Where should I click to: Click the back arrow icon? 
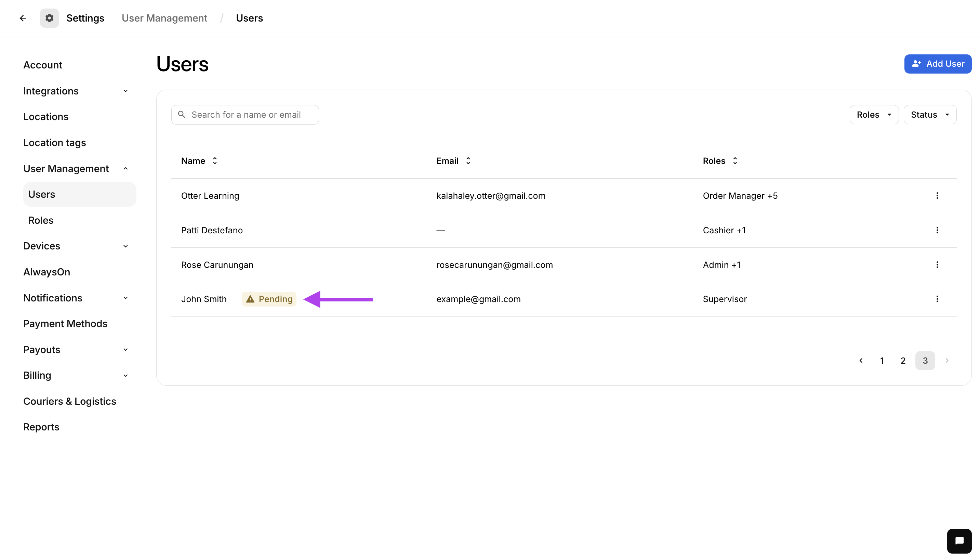[x=23, y=18]
